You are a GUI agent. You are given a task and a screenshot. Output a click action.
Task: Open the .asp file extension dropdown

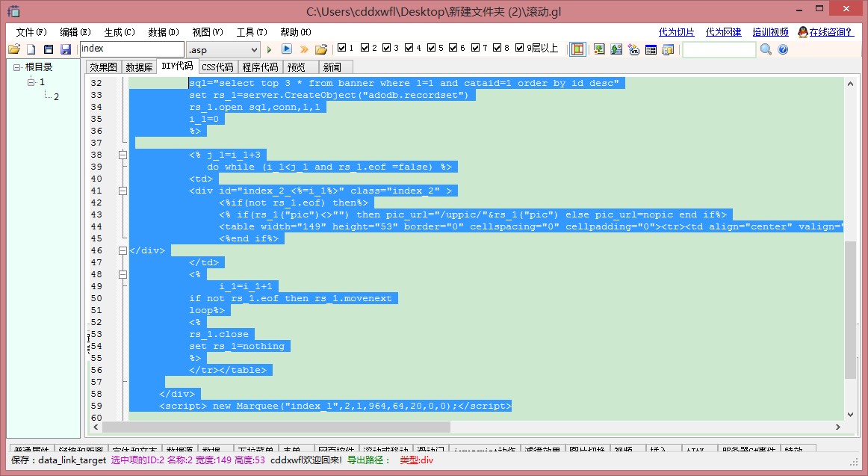(x=253, y=50)
